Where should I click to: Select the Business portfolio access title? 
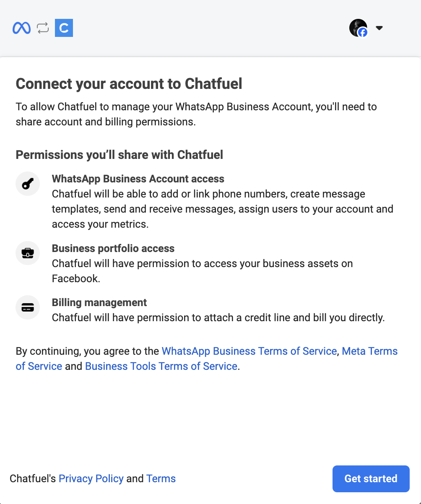pos(113,248)
